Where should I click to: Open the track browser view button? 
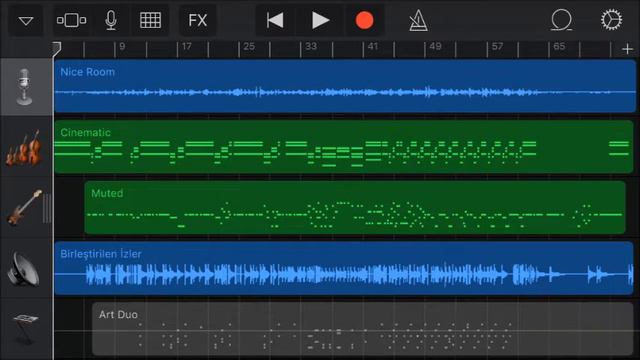71,20
